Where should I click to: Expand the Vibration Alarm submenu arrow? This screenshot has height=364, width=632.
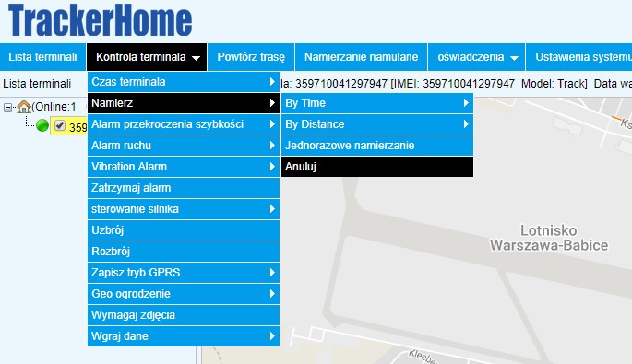(x=272, y=166)
